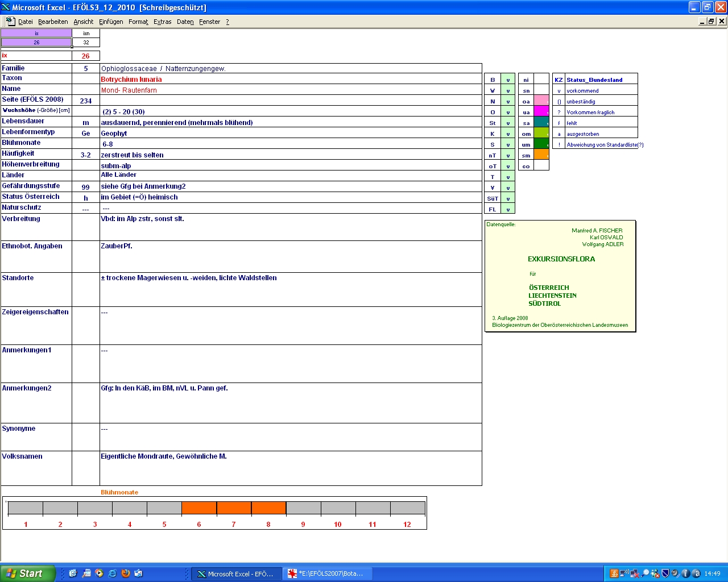Select the family cell 'Ophioglossaceae / Natternzungengew.'
This screenshot has width=728, height=582.
pos(291,68)
